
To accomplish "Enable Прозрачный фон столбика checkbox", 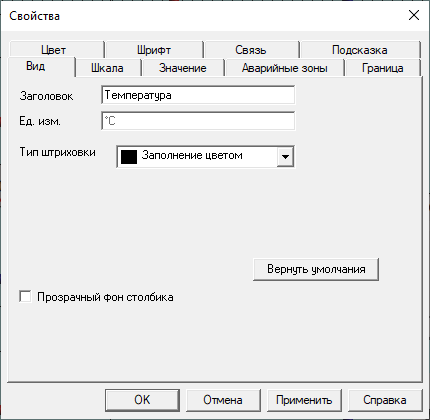I will pos(25,296).
